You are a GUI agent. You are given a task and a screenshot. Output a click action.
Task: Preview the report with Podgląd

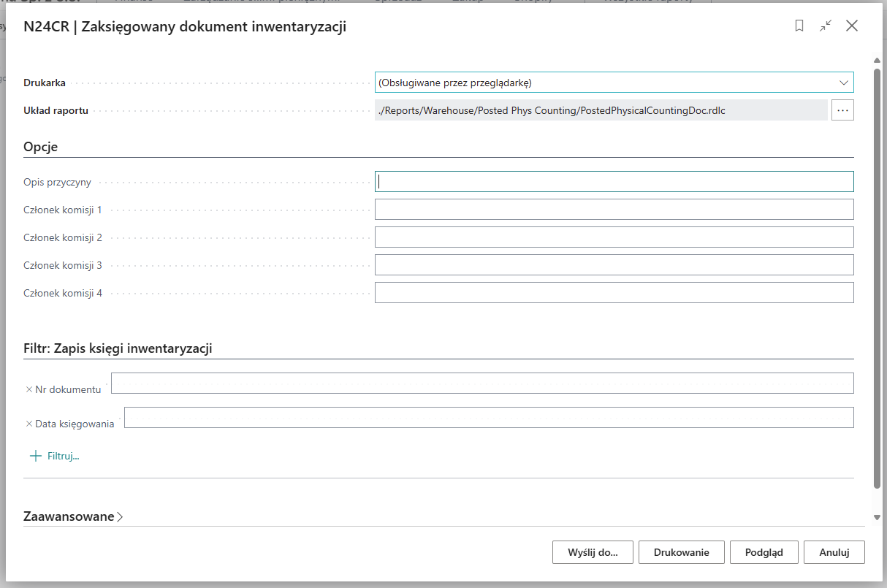tap(764, 552)
